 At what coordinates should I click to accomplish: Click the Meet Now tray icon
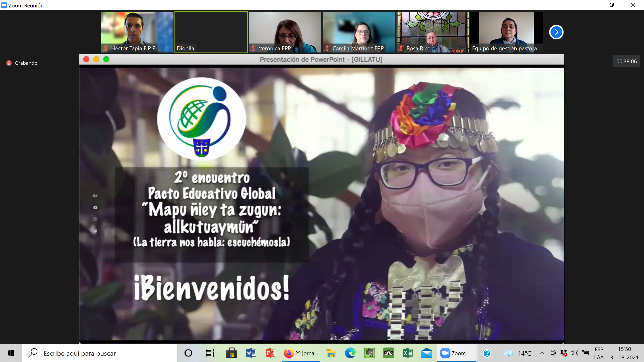553,353
